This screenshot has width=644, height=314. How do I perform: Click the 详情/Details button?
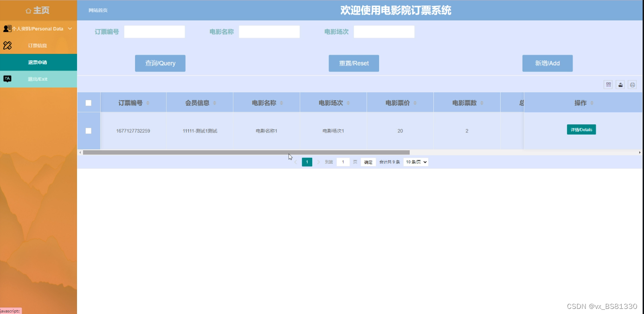(581, 129)
